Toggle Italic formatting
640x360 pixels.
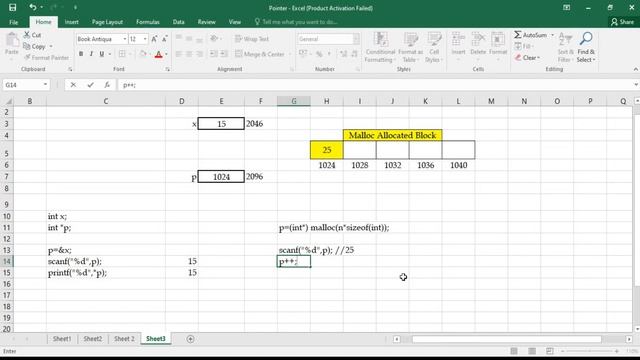click(x=91, y=54)
